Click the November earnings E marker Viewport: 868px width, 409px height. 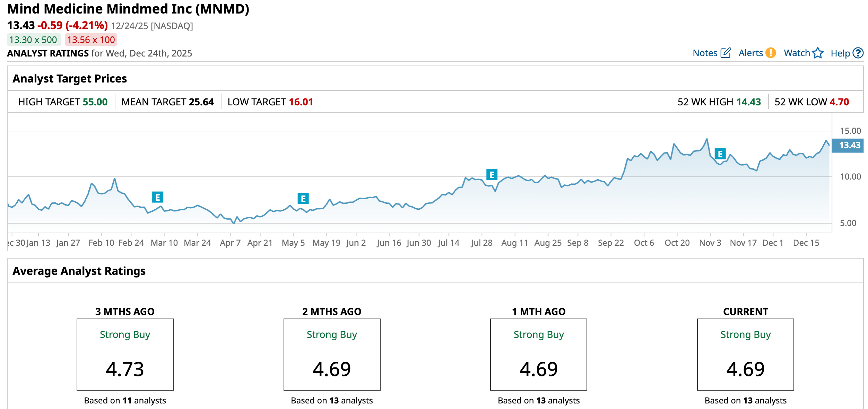(720, 154)
